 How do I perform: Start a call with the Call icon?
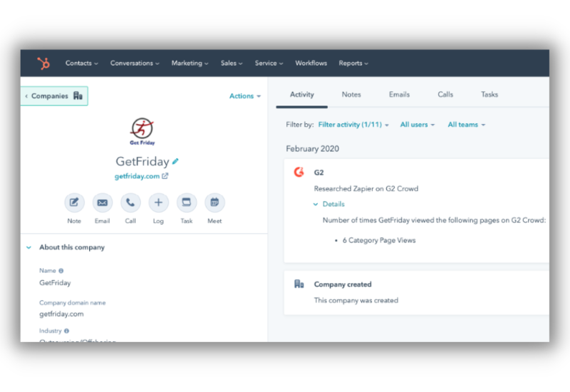[x=130, y=202]
